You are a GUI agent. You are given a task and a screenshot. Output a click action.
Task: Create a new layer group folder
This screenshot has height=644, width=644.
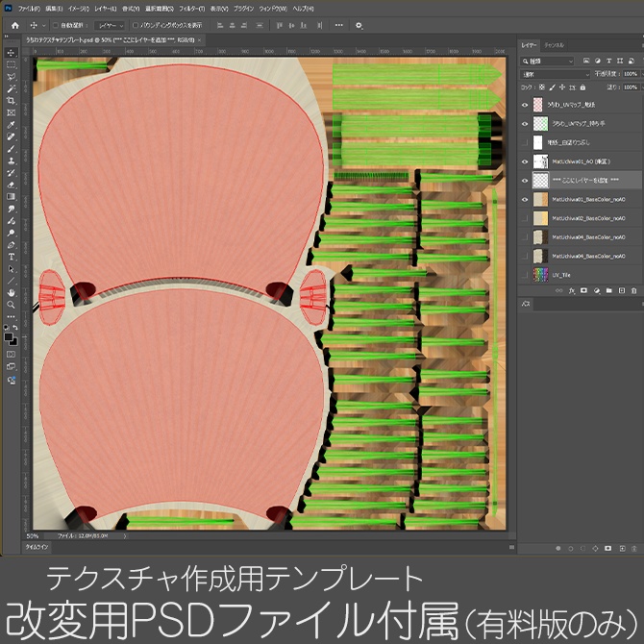click(x=609, y=291)
